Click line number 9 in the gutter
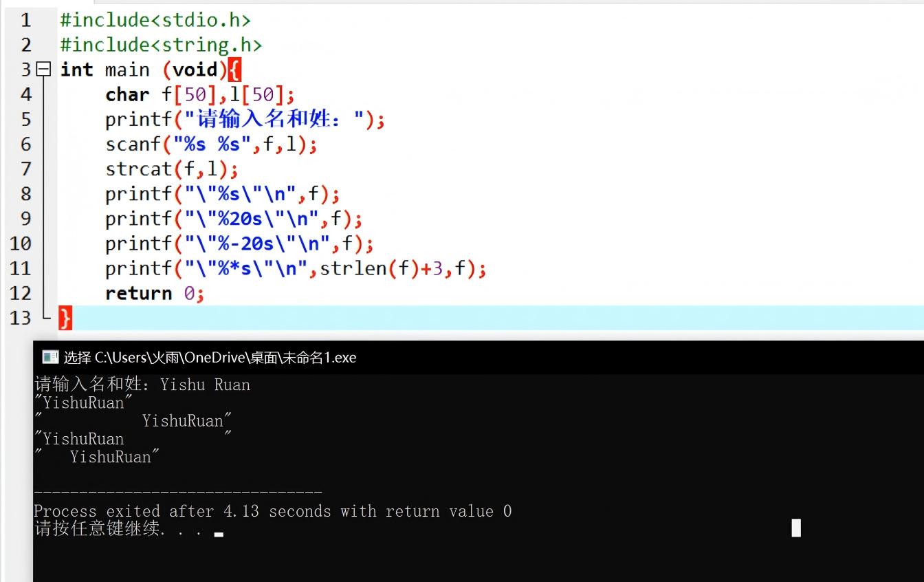924x582 pixels. (25, 218)
